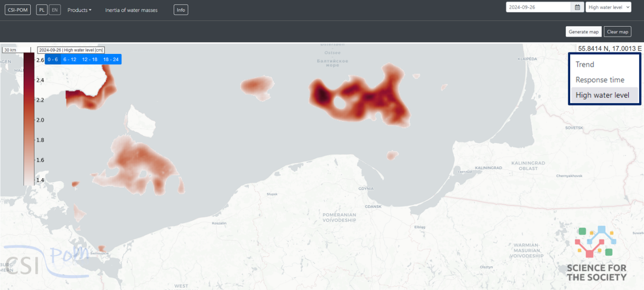Click the Inertia of water masses link
This screenshot has height=290, width=644.
click(131, 10)
